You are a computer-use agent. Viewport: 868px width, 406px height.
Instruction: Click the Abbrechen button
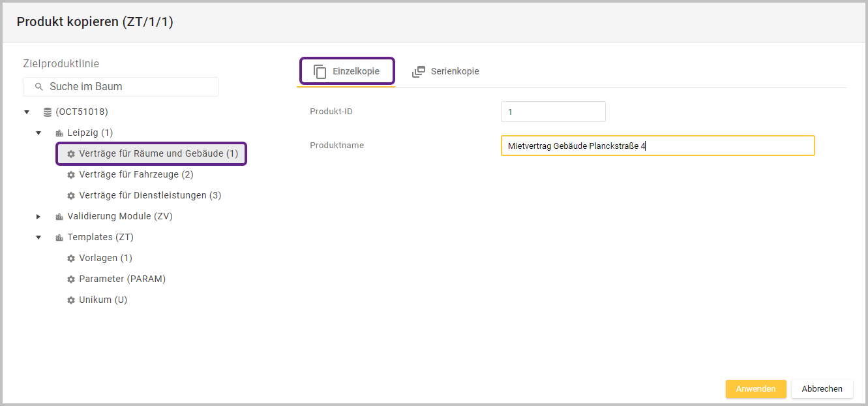click(x=822, y=389)
